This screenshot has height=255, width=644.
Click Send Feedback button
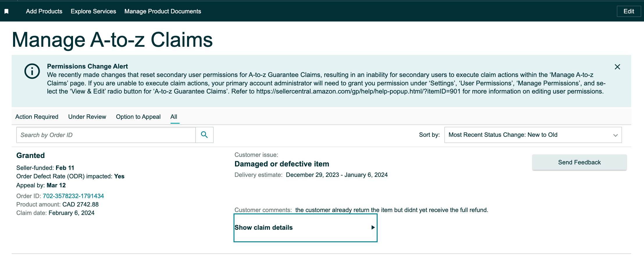(x=579, y=162)
